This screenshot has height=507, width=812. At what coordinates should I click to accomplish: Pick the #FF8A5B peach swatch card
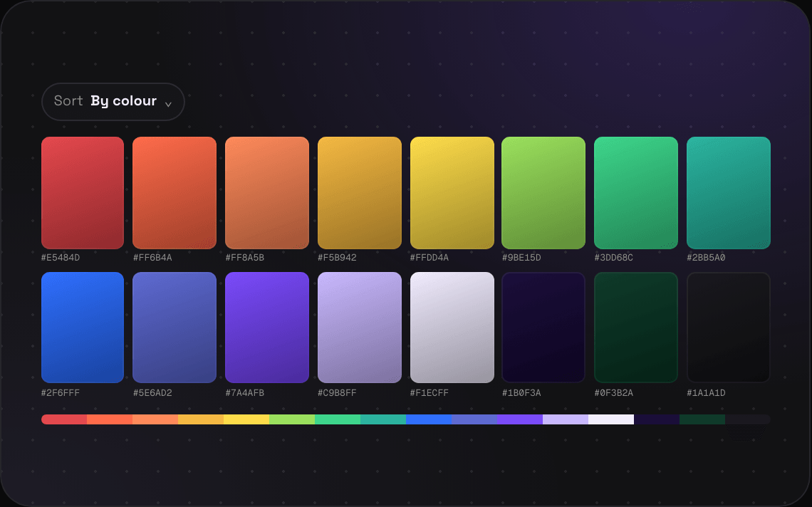click(266, 193)
